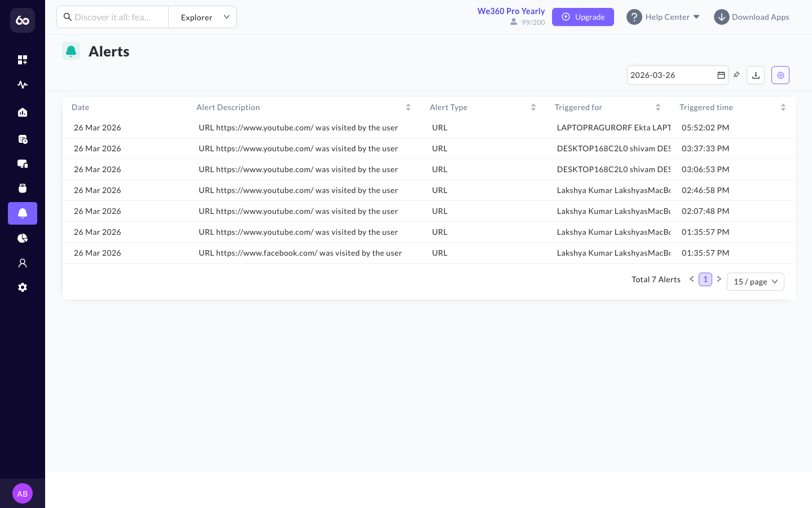Sort by Alert Type column
Image resolution: width=812 pixels, height=508 pixels.
coord(533,107)
